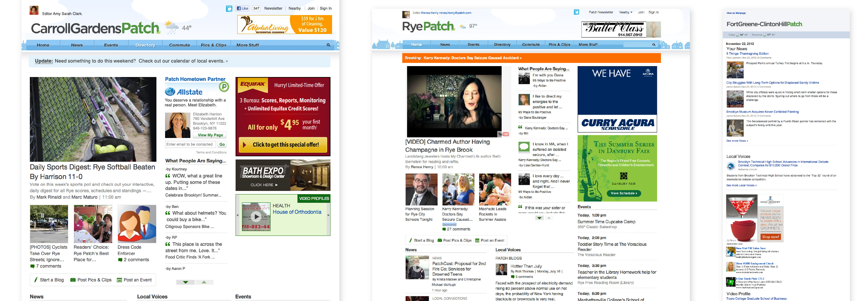The image size is (868, 301).
Task: Click the Enter email to be contacted field
Action: 190,144
